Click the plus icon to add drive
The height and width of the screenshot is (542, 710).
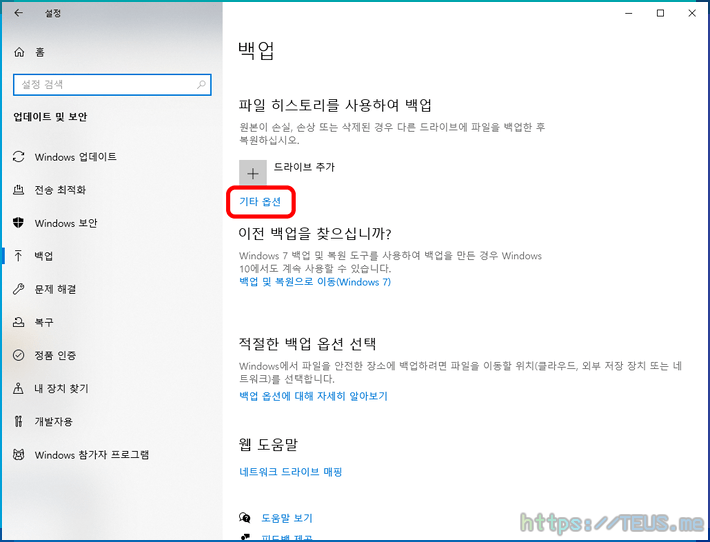[253, 173]
